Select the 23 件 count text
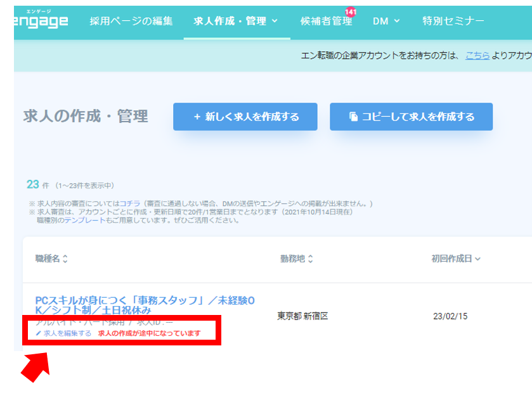Image resolution: width=532 pixels, height=398 pixels. click(x=37, y=184)
